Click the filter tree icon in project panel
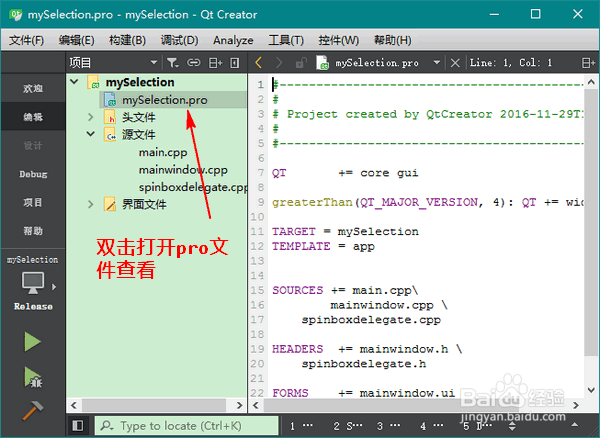This screenshot has width=600, height=438. click(x=173, y=62)
